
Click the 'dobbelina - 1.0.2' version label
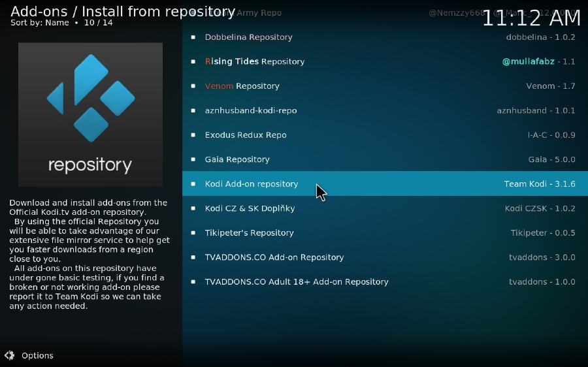540,37
